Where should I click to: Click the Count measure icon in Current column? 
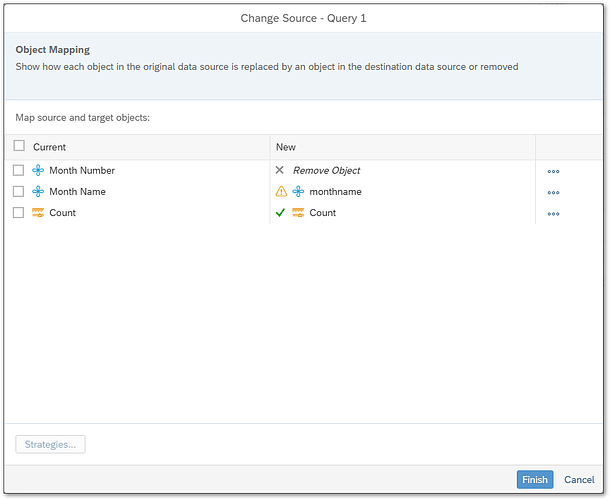(38, 213)
